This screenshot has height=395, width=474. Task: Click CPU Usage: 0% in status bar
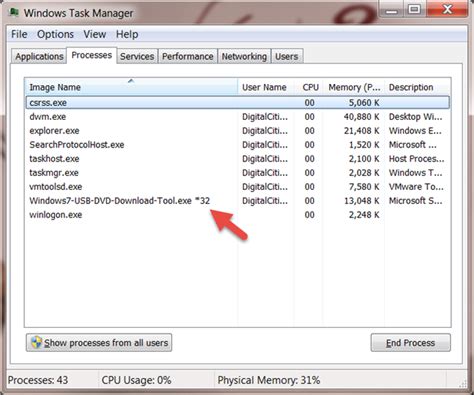[136, 380]
